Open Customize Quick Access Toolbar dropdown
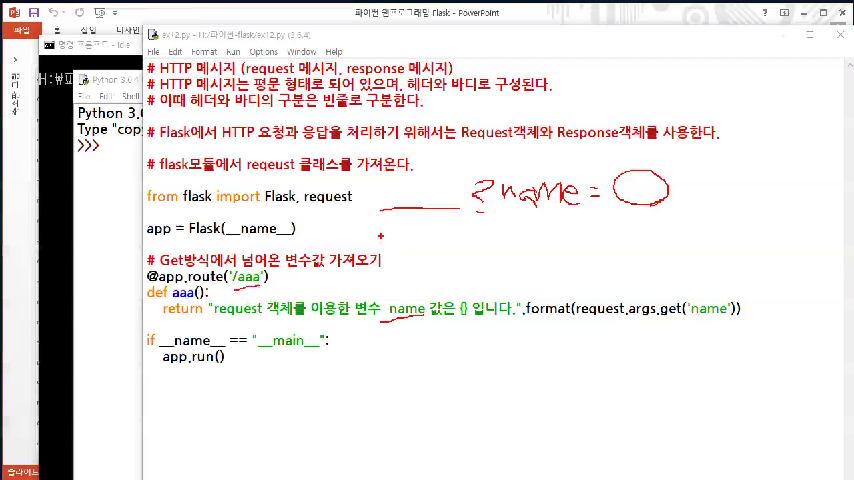This screenshot has width=854, height=480. tap(115, 13)
